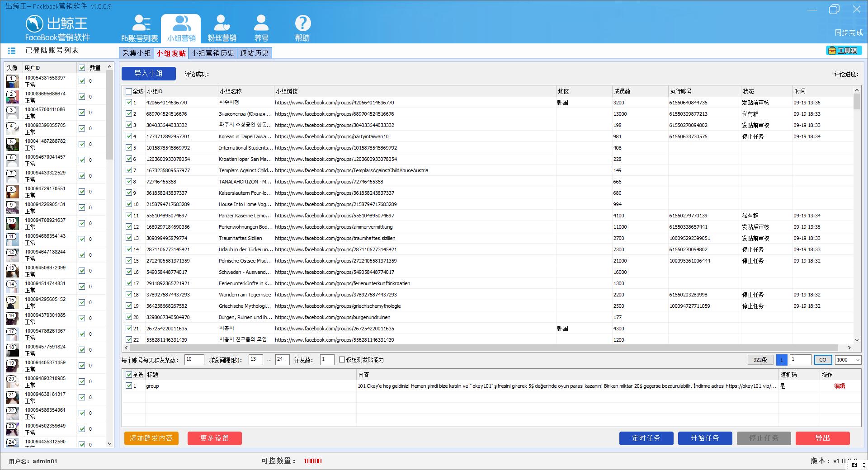Click avatar of account 100089695686674
The image size is (868, 470).
12,97
